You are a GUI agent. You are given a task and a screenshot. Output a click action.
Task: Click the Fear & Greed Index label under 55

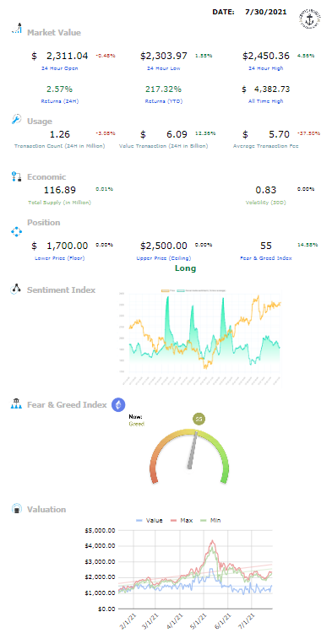[x=266, y=258]
